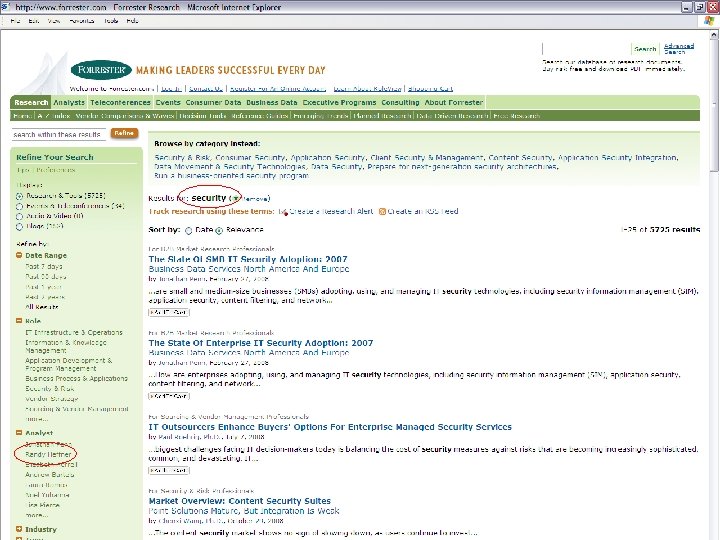Screen dimensions: 720x540
Task: Click Create a Research Alert link
Action: pyautogui.click(x=331, y=212)
